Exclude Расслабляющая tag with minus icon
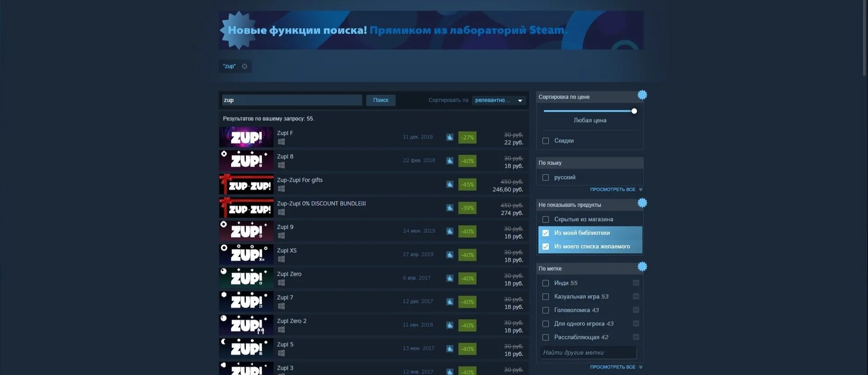Screen dimensions: 868x375 (636, 337)
